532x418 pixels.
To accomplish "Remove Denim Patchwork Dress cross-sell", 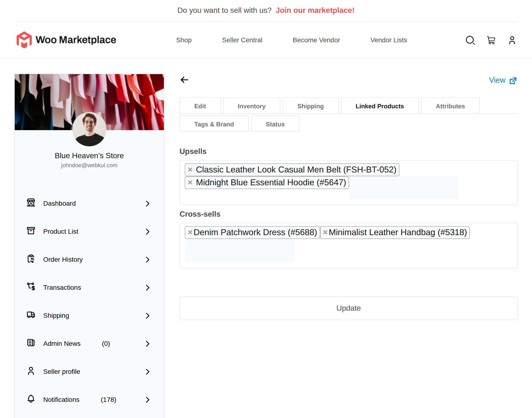I will pos(190,233).
